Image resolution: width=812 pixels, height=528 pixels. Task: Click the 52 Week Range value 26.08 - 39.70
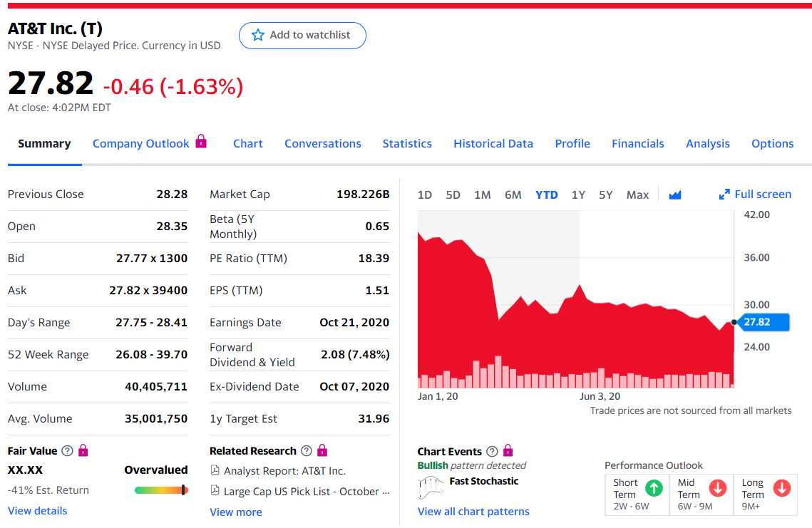[151, 355]
